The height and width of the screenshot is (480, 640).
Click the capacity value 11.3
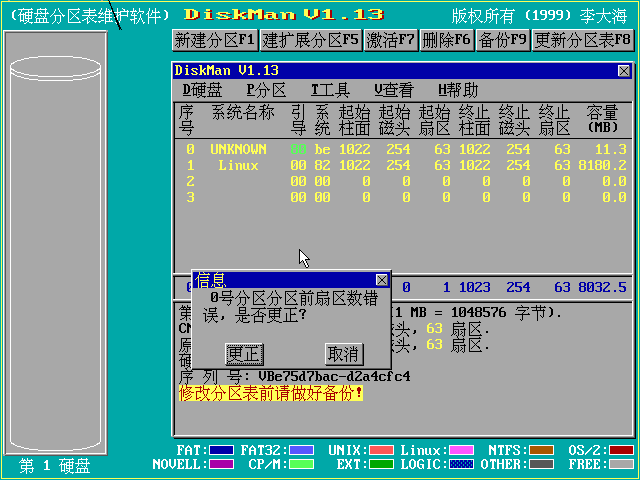610,149
